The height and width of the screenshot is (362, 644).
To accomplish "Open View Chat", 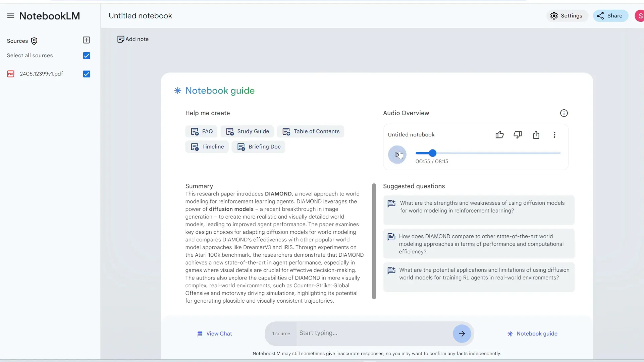I will pyautogui.click(x=215, y=334).
